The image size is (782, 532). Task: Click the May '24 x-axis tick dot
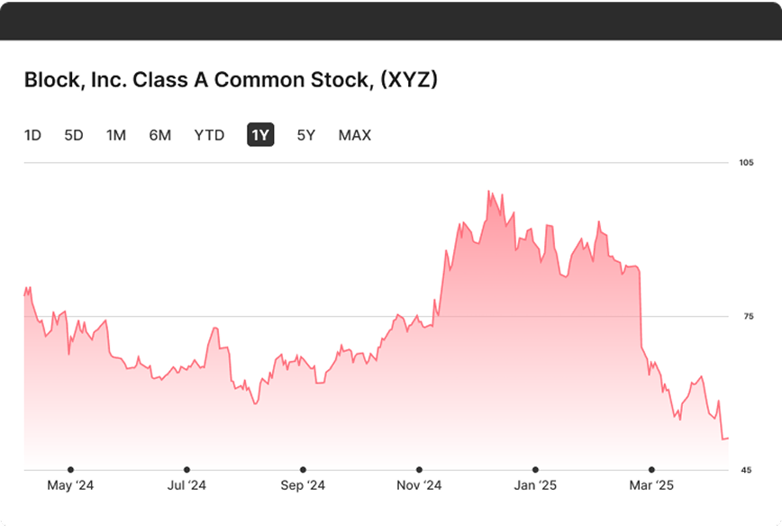(70, 469)
